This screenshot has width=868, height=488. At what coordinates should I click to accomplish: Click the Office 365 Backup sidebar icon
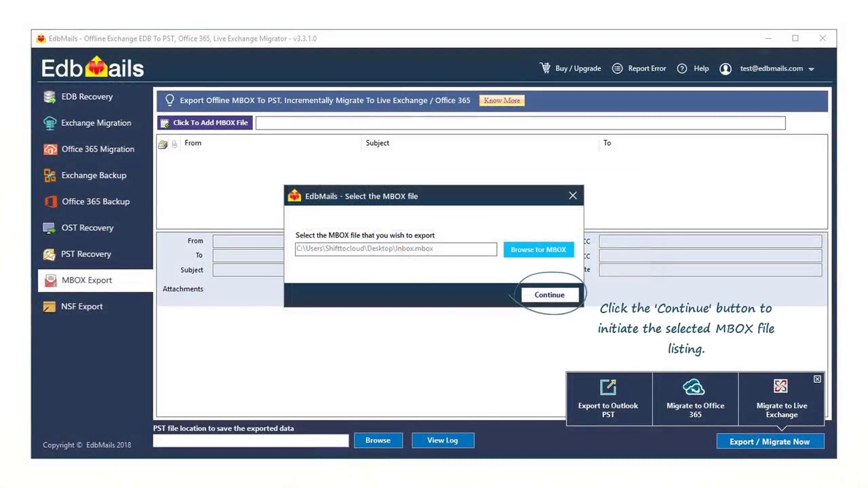click(x=50, y=202)
